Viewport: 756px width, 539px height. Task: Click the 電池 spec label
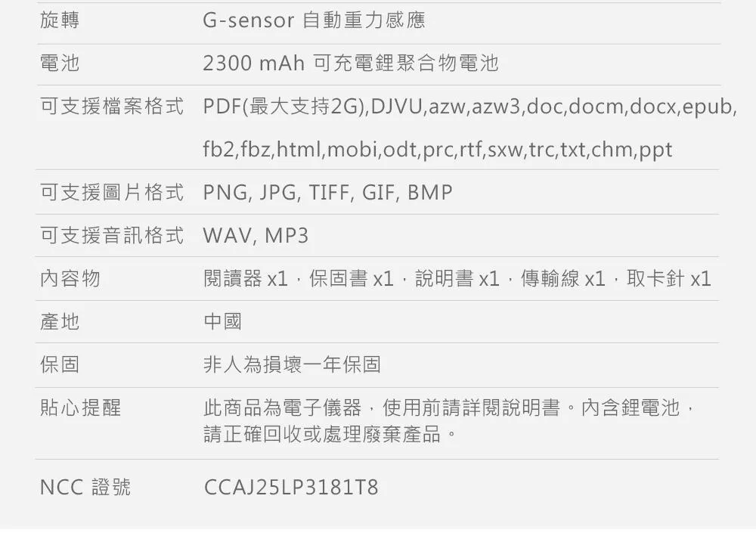click(60, 64)
